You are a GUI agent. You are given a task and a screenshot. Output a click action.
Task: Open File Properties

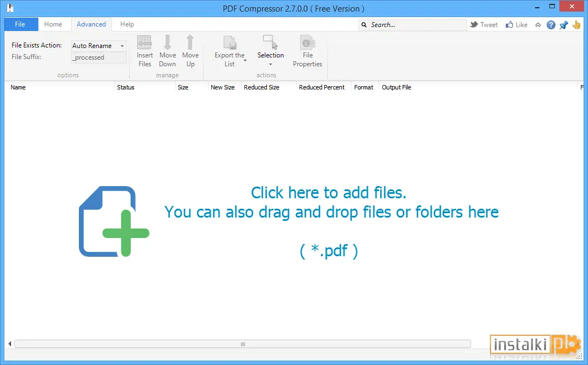307,51
